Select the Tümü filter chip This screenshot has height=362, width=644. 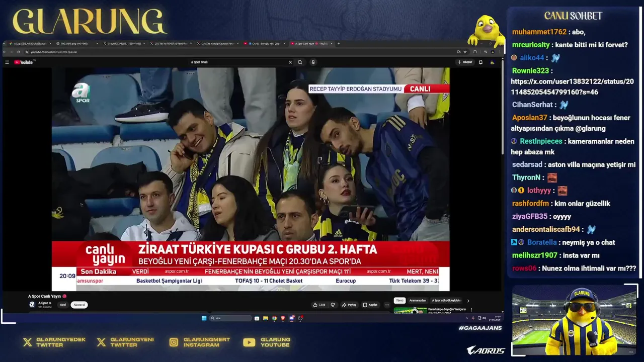pos(399,301)
